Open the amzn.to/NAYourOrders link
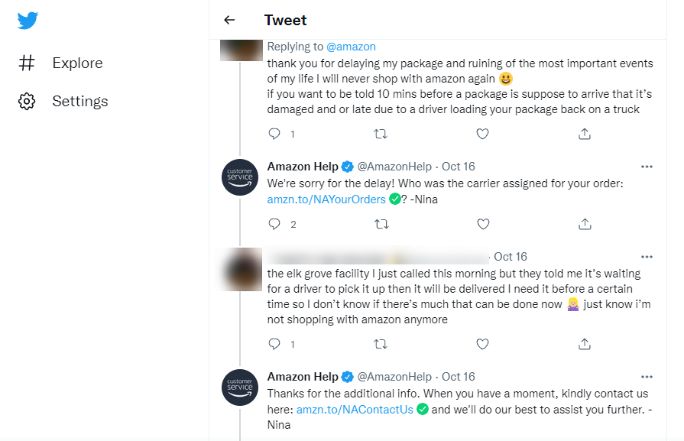The image size is (684, 441). (x=324, y=200)
